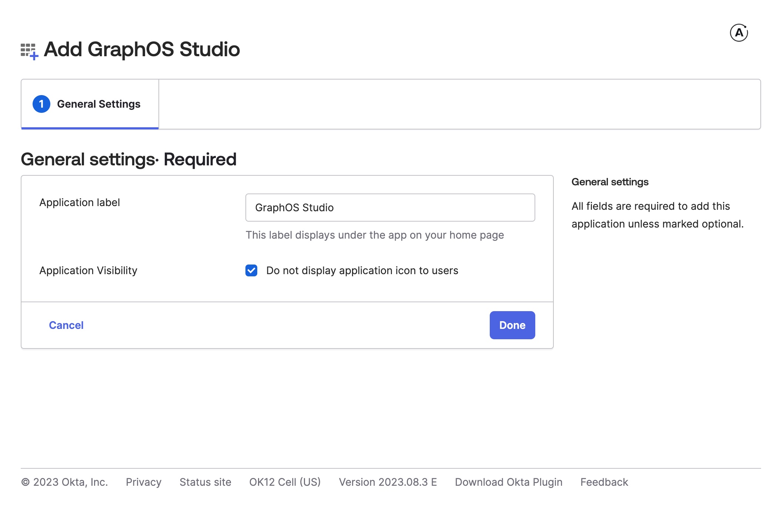
Task: Uncheck Do not display application icon to users
Action: [x=251, y=270]
